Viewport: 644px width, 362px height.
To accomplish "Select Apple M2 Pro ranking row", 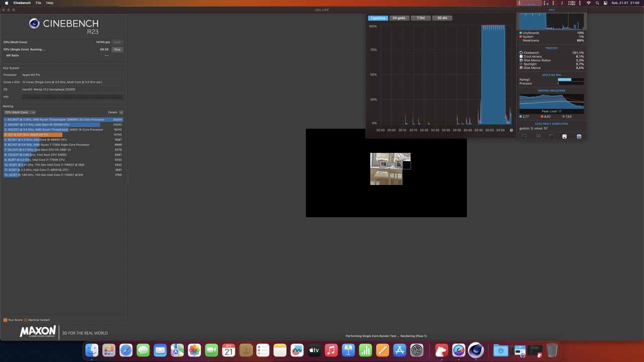I will point(63,135).
